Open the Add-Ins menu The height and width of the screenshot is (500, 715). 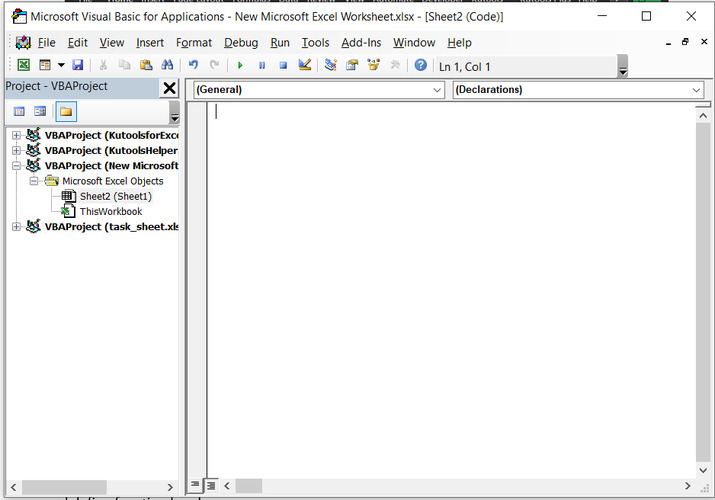[361, 43]
